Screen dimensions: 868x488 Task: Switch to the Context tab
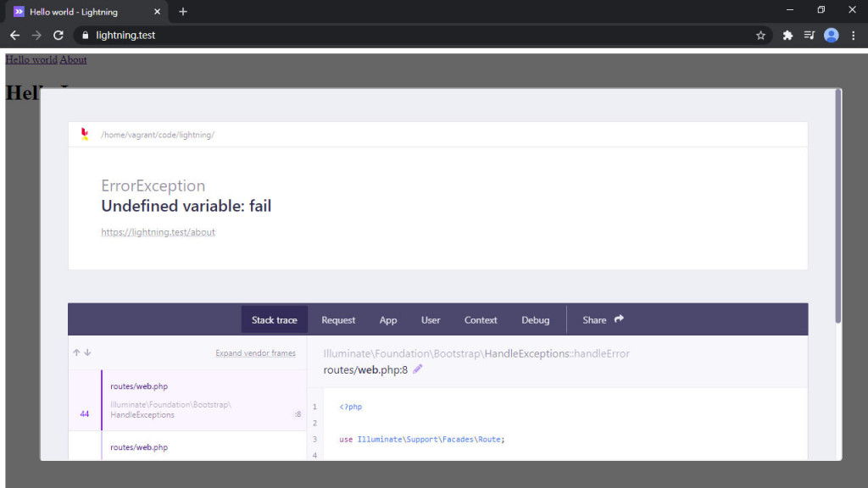point(481,319)
